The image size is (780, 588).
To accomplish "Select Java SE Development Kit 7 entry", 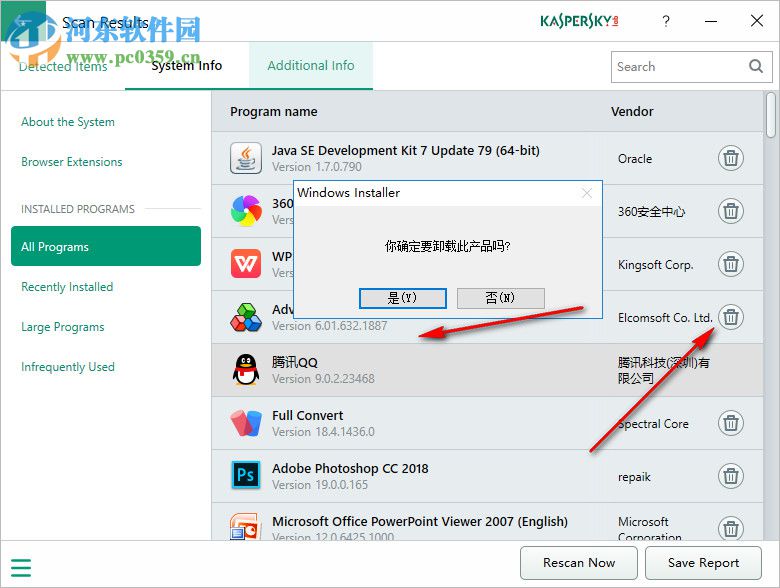I will (405, 151).
